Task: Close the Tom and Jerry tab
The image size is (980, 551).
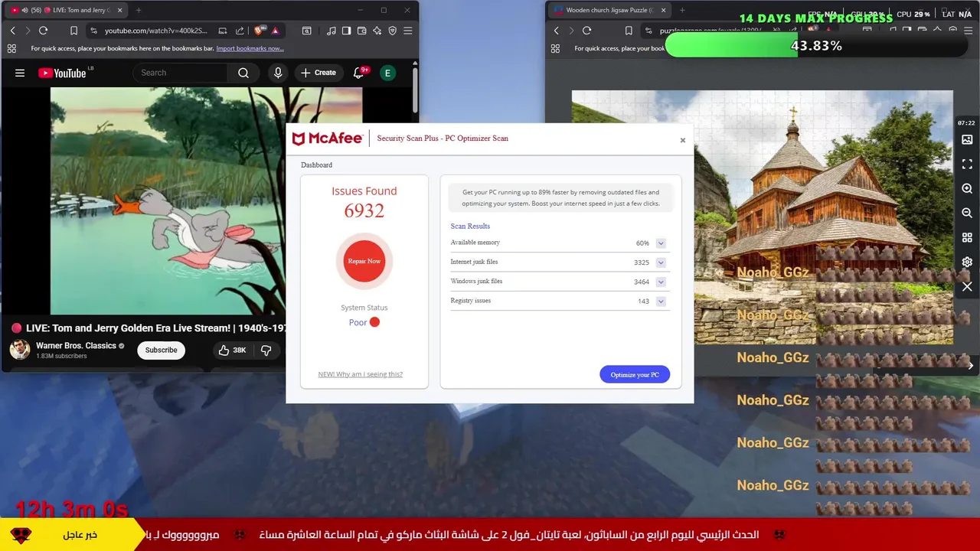Action: coord(119,10)
